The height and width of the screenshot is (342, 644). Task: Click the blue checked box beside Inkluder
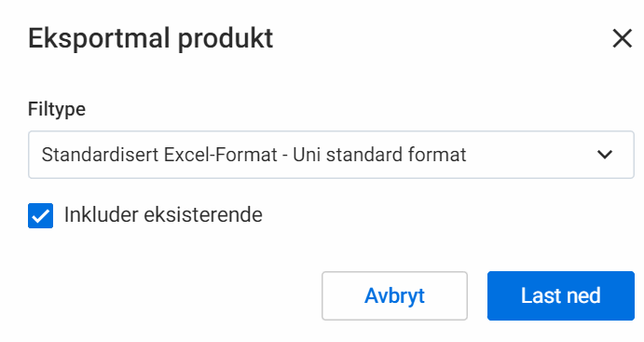click(40, 215)
